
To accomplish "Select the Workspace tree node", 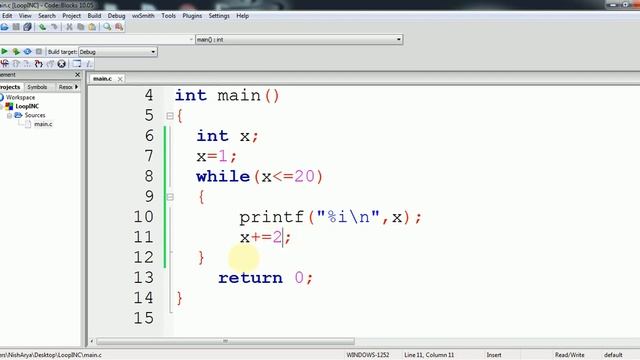I will click(x=20, y=98).
